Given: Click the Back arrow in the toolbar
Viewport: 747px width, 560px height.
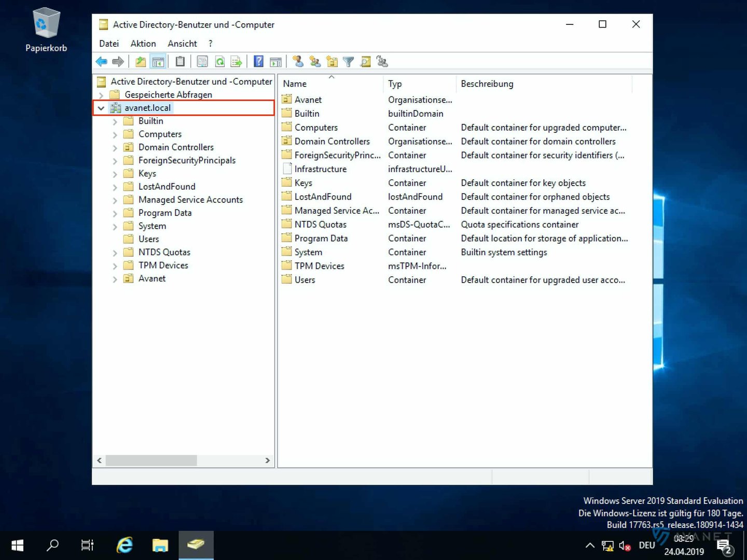Looking at the screenshot, I should (x=102, y=62).
